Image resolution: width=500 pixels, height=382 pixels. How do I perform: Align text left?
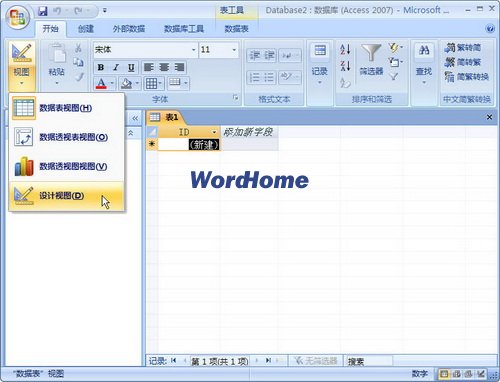click(x=148, y=67)
